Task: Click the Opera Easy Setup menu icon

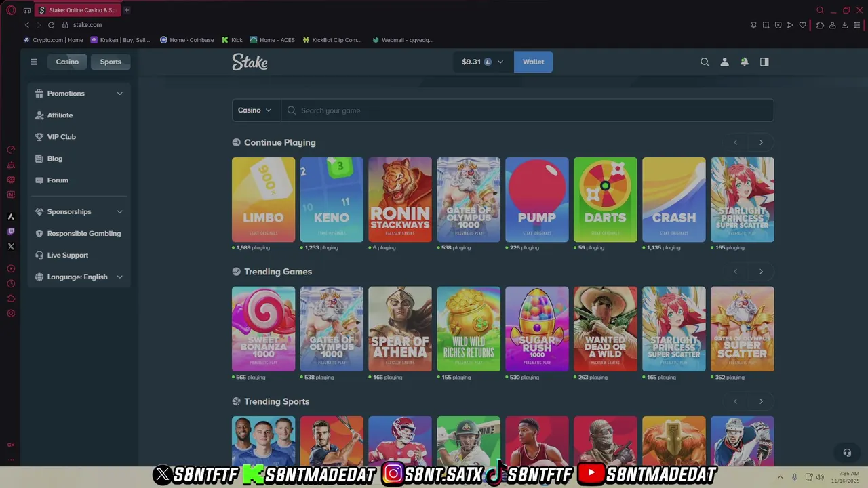Action: (856, 25)
